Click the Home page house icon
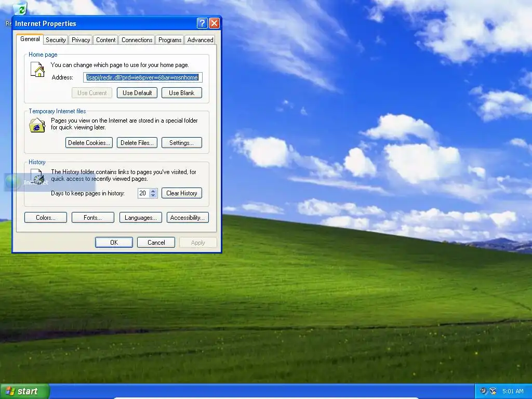The width and height of the screenshot is (532, 399). coord(37,70)
